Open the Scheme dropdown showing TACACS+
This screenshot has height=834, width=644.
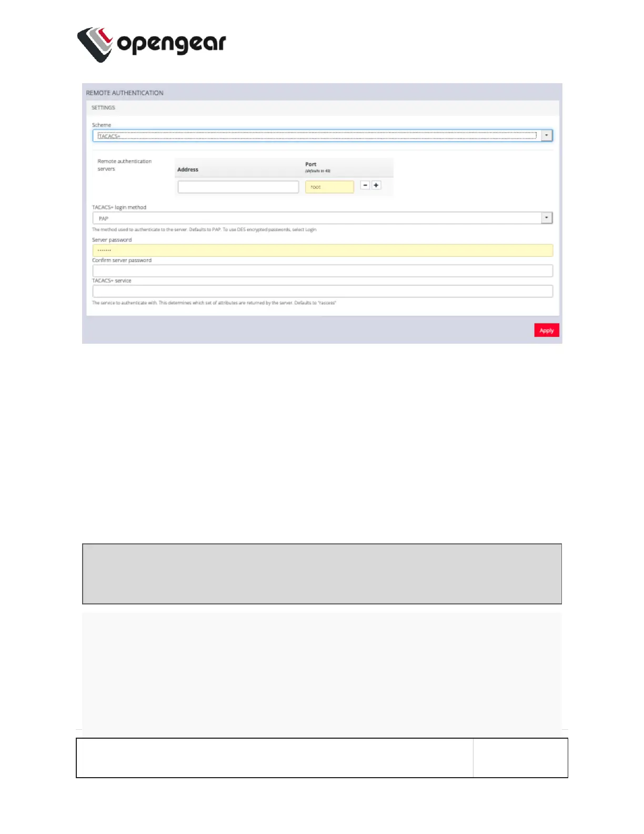coord(323,136)
